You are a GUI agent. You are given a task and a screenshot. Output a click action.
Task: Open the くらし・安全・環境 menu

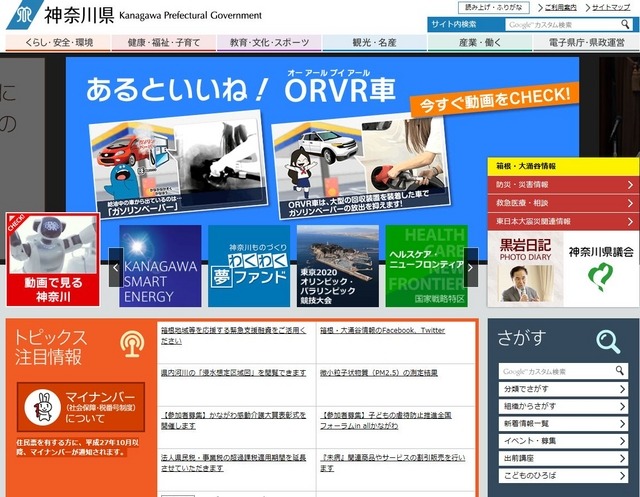pyautogui.click(x=58, y=43)
